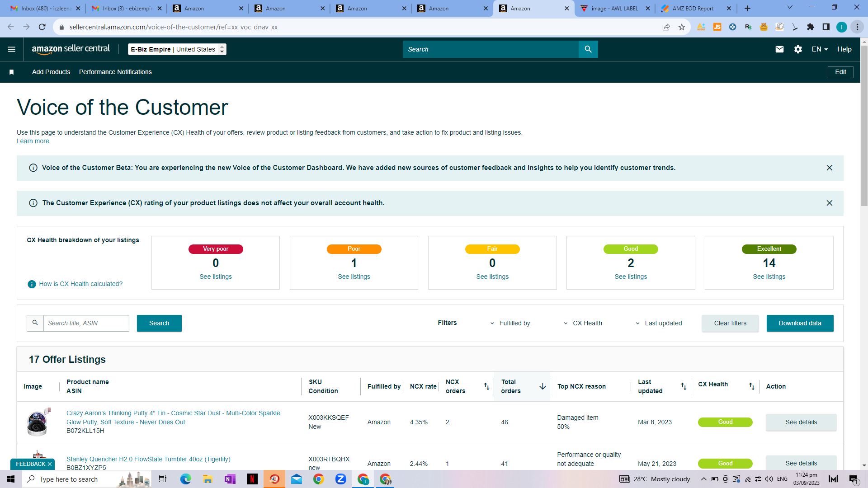See details for Crazy Aaron's Thinking Putty
Image resolution: width=868 pixels, height=488 pixels.
[x=801, y=422]
